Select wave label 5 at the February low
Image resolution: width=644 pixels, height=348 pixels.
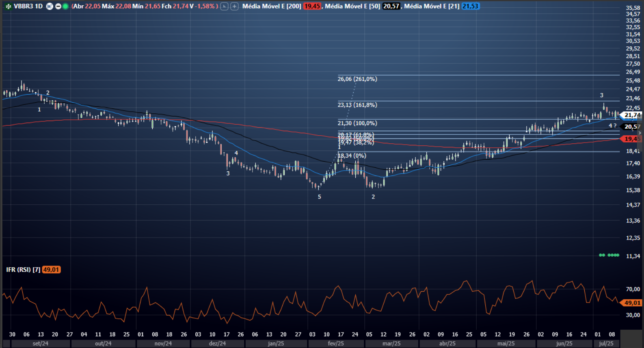(320, 197)
